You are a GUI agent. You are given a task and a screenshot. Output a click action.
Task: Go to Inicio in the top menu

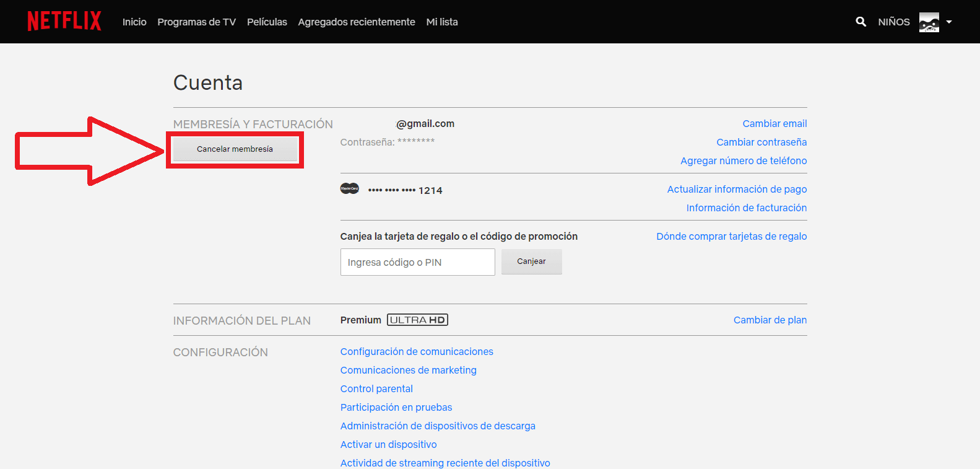click(x=134, y=22)
